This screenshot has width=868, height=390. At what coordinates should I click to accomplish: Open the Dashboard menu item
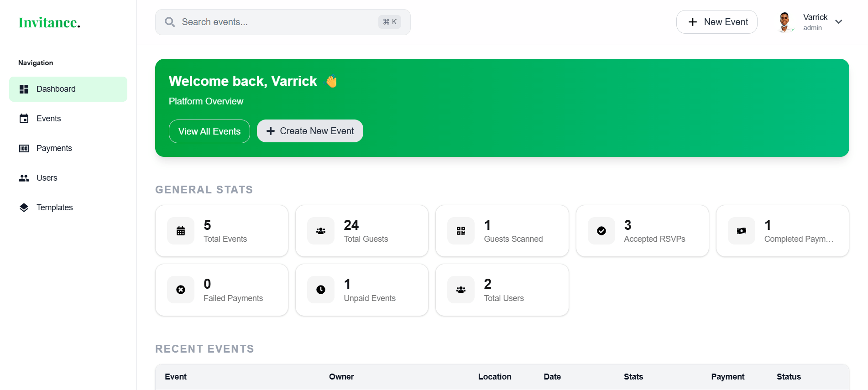[68, 89]
